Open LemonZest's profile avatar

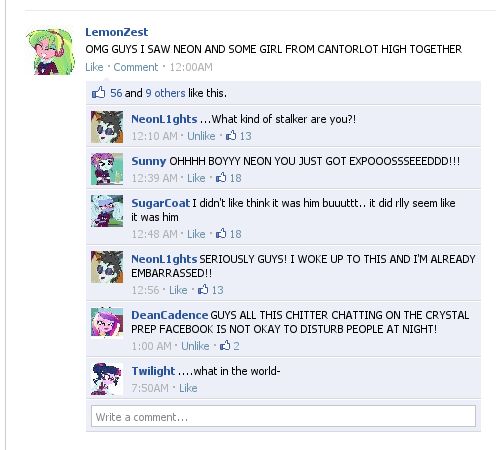click(x=50, y=52)
